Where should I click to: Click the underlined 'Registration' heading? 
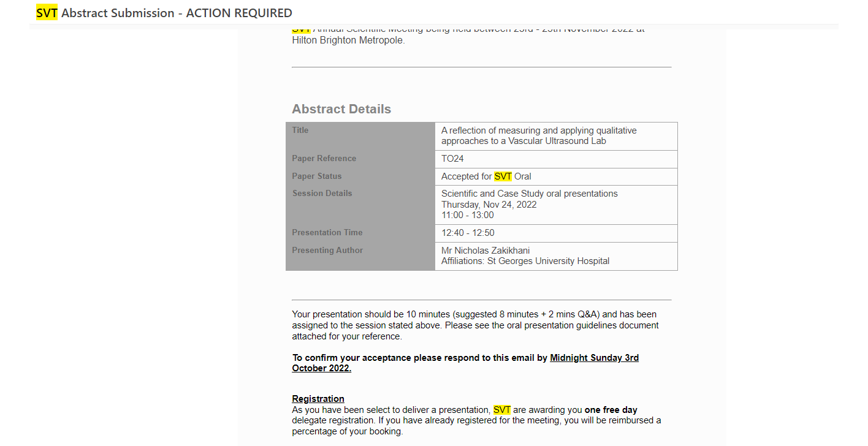click(318, 399)
